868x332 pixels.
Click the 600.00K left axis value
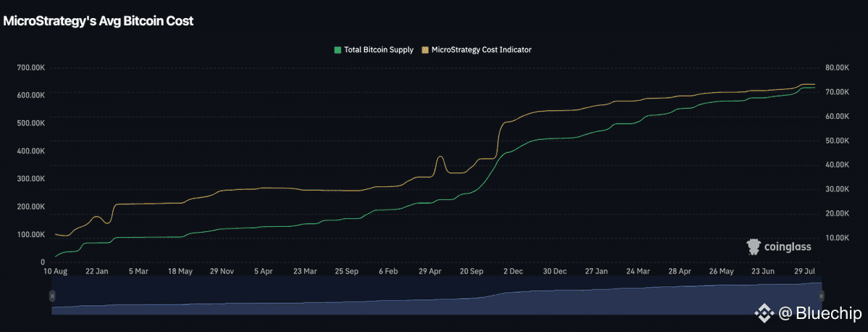point(31,96)
